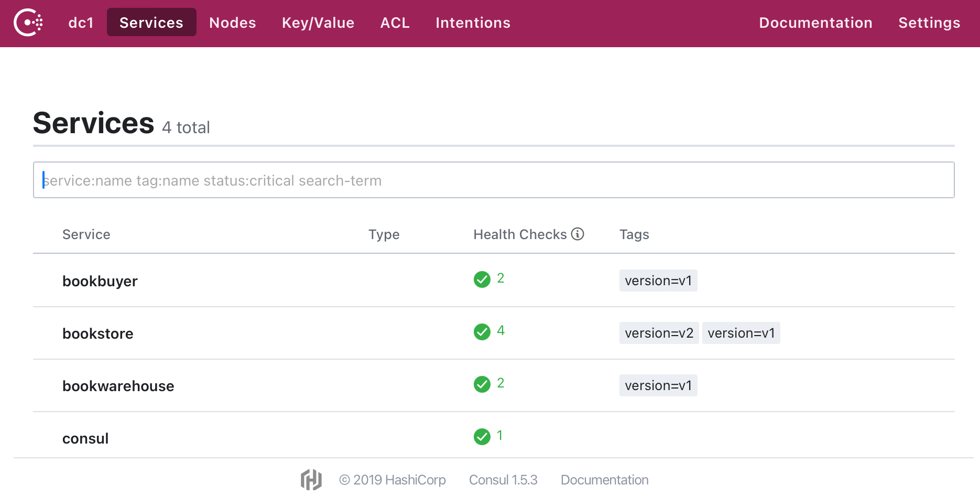
Task: Open the bookbuyer service
Action: click(x=100, y=281)
